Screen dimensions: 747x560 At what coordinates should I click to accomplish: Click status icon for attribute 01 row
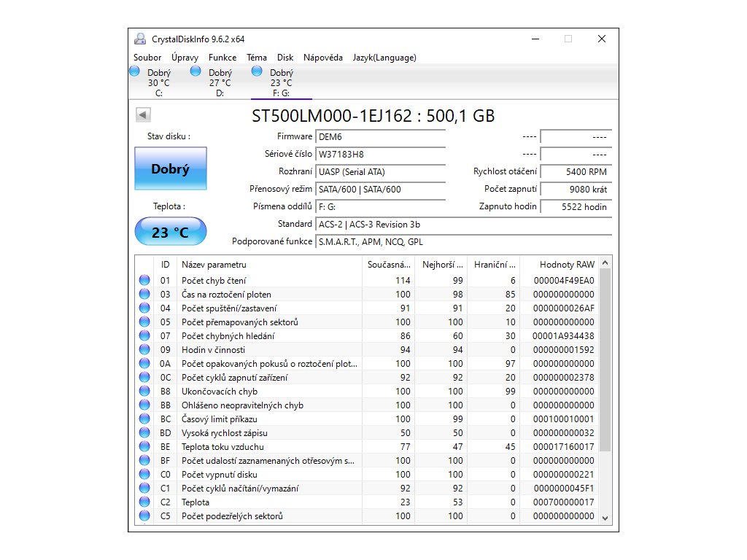point(144,280)
